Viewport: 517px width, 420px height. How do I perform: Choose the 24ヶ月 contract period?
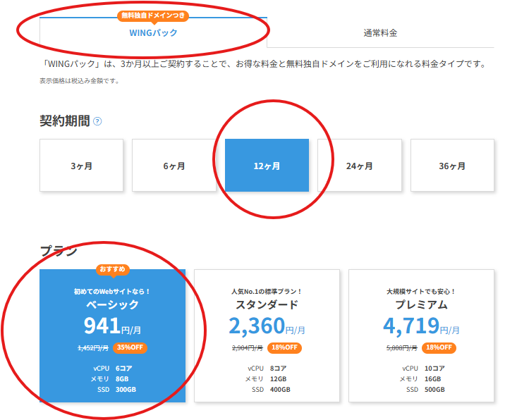click(x=359, y=166)
